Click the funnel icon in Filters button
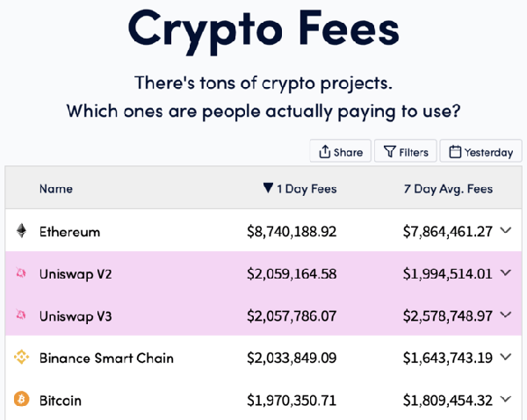The width and height of the screenshot is (527, 420). [x=389, y=152]
